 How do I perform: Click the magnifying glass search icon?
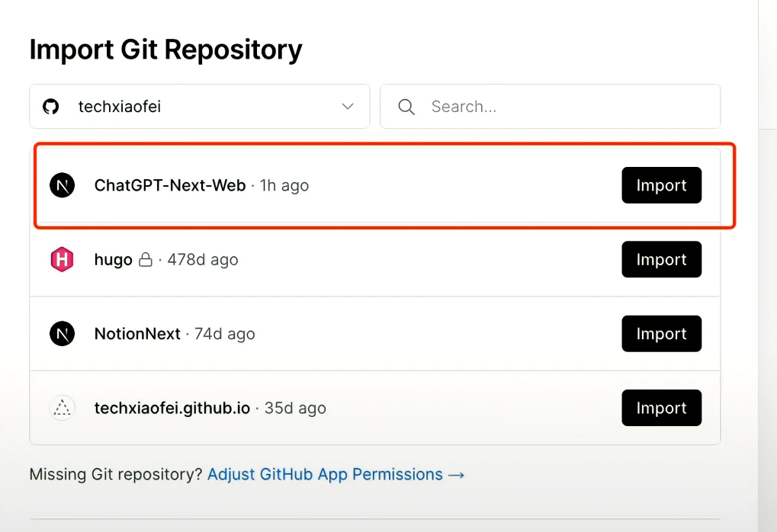(406, 107)
